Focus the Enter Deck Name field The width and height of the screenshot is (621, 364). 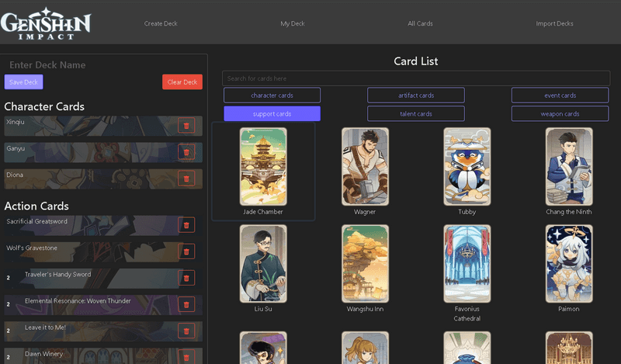coord(104,65)
